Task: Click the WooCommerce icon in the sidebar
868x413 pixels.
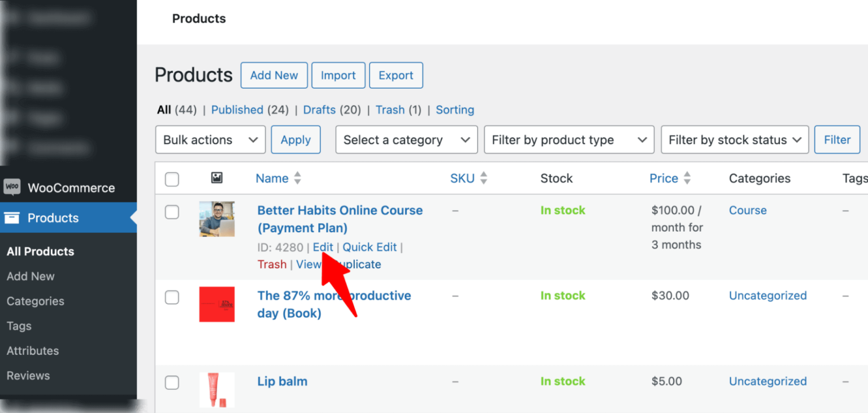Action: pos(12,188)
